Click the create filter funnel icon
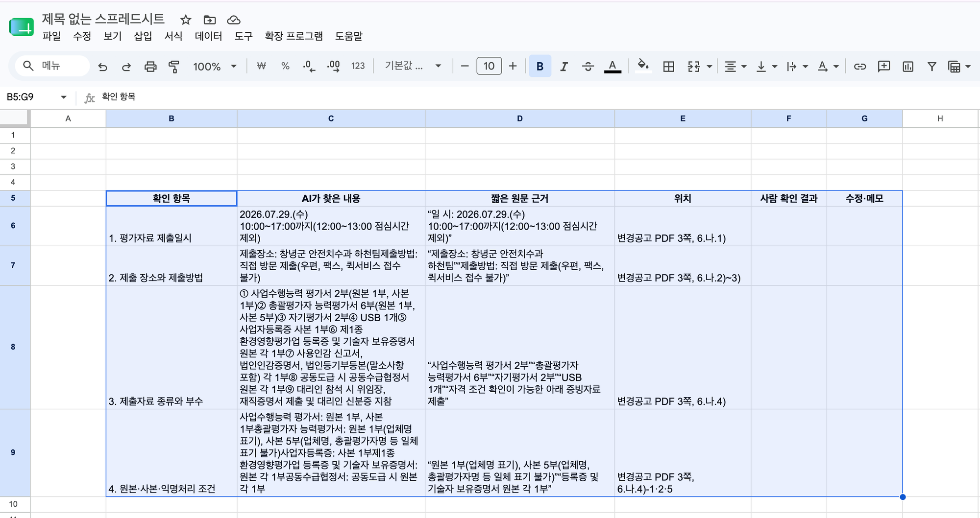Viewport: 980px width, 518px height. (932, 67)
